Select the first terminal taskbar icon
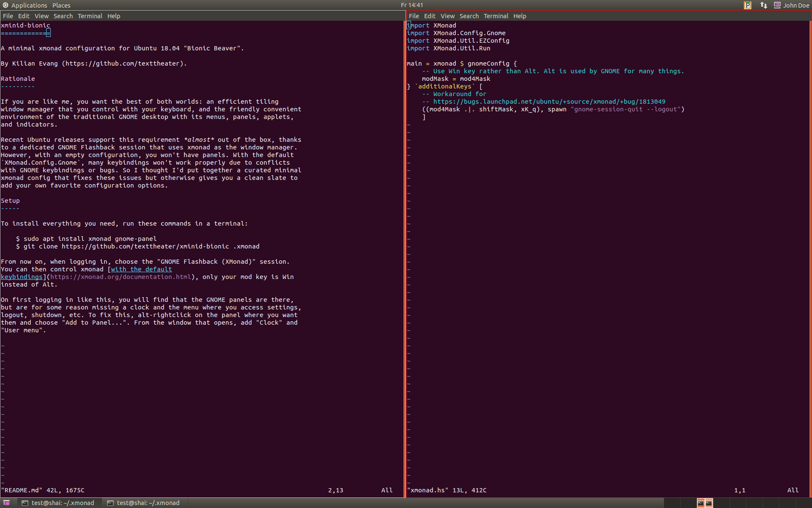The image size is (812, 508). click(x=25, y=503)
